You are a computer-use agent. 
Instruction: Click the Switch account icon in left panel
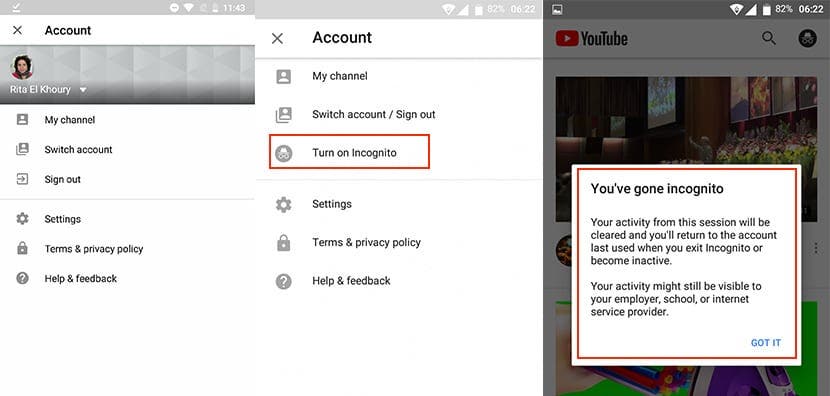click(x=22, y=149)
